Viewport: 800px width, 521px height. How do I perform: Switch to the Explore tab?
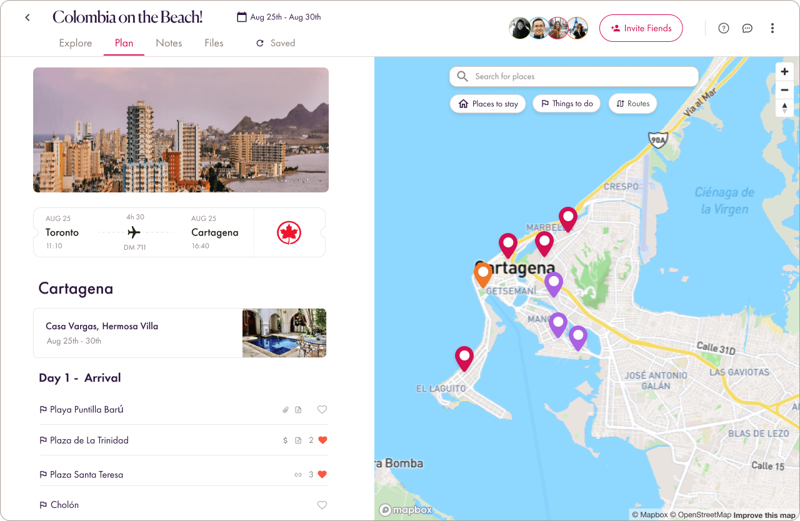75,43
